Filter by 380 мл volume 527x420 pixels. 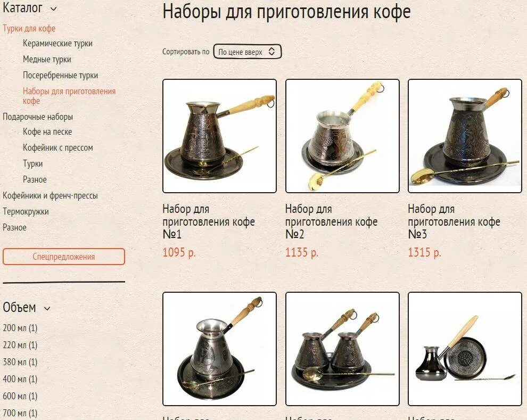20,362
